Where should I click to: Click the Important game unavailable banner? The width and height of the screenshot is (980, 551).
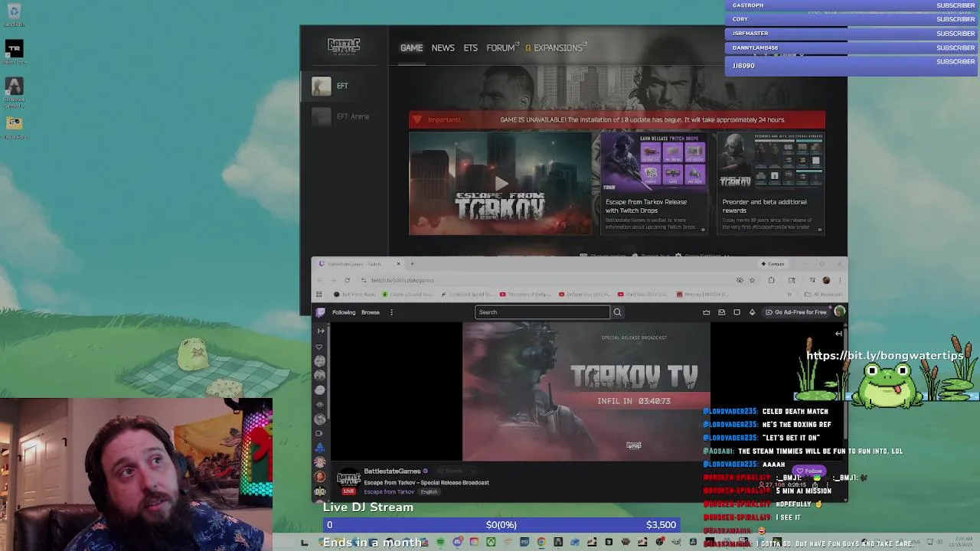pyautogui.click(x=617, y=119)
